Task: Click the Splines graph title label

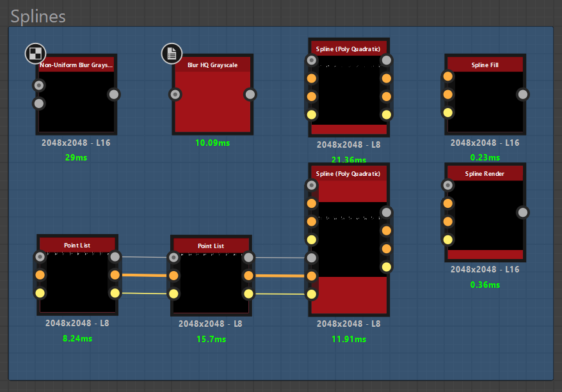Action: point(38,17)
